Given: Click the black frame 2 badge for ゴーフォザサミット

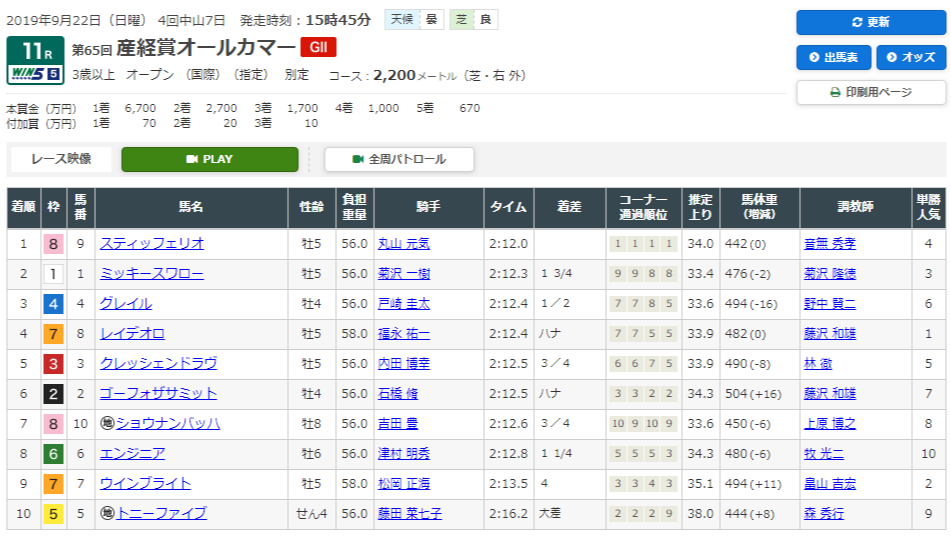Looking at the screenshot, I should [x=53, y=394].
